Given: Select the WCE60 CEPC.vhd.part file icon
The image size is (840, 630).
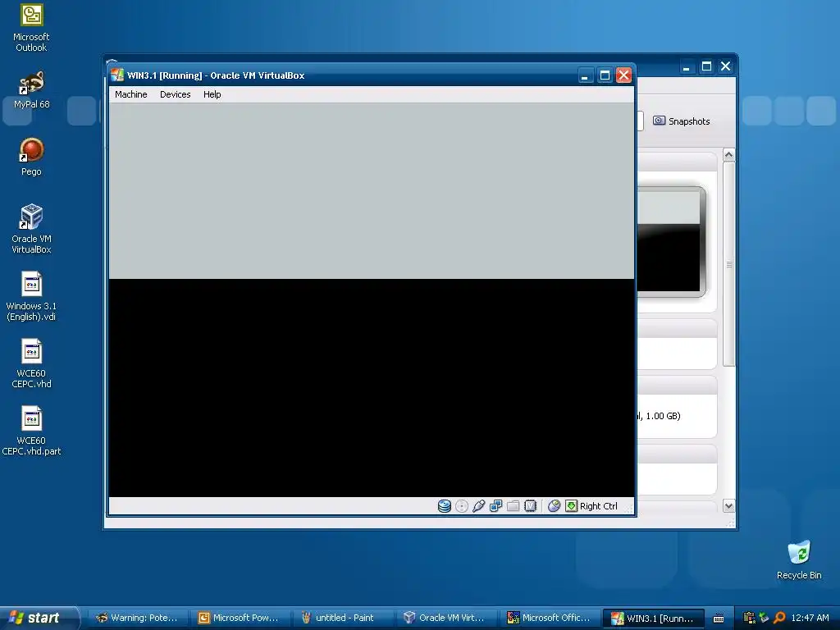Looking at the screenshot, I should pyautogui.click(x=31, y=431).
